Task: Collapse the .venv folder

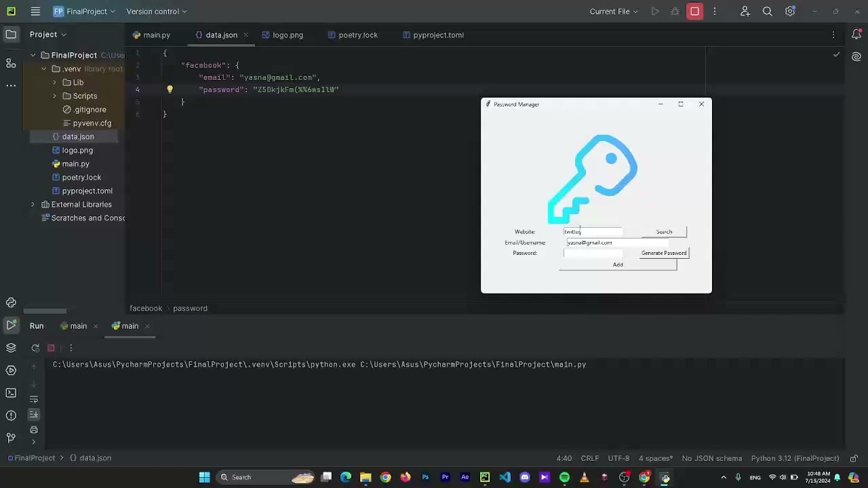Action: click(43, 69)
